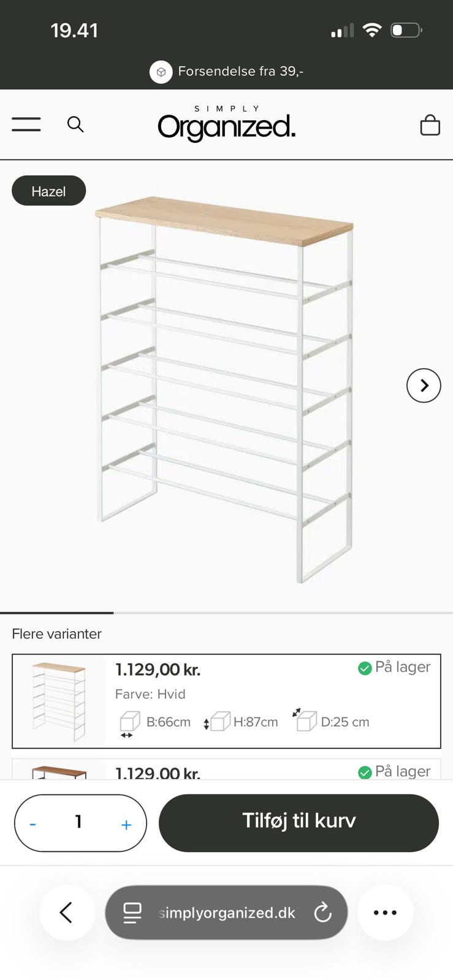Go to next product image arrow
Image resolution: width=453 pixels, height=980 pixels.
pos(424,385)
